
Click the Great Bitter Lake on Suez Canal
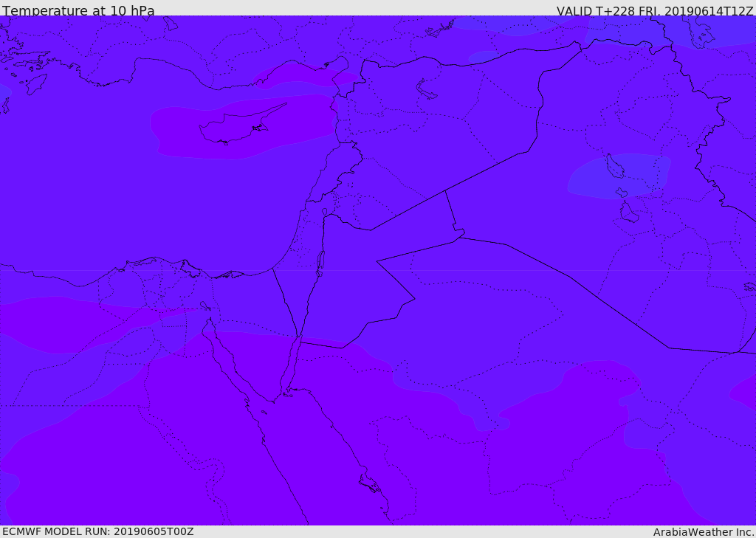(205, 306)
